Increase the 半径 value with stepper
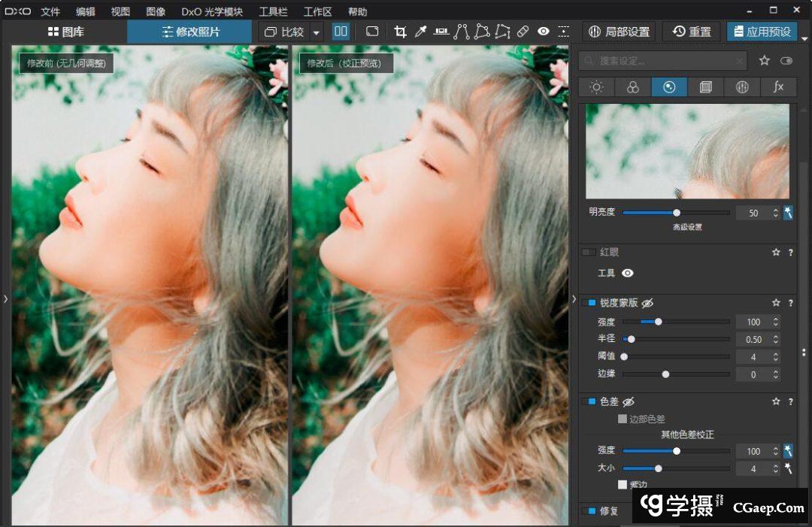 776,337
